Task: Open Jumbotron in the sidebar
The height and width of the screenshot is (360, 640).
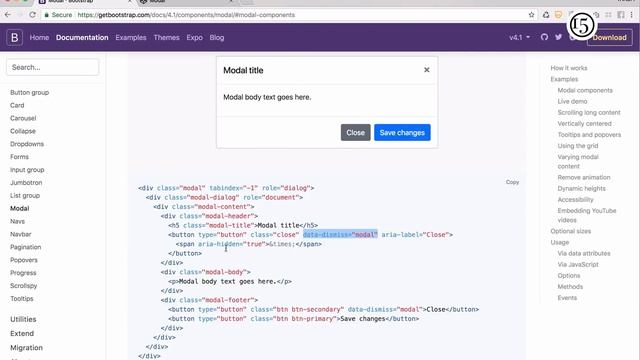Action: 26,182
